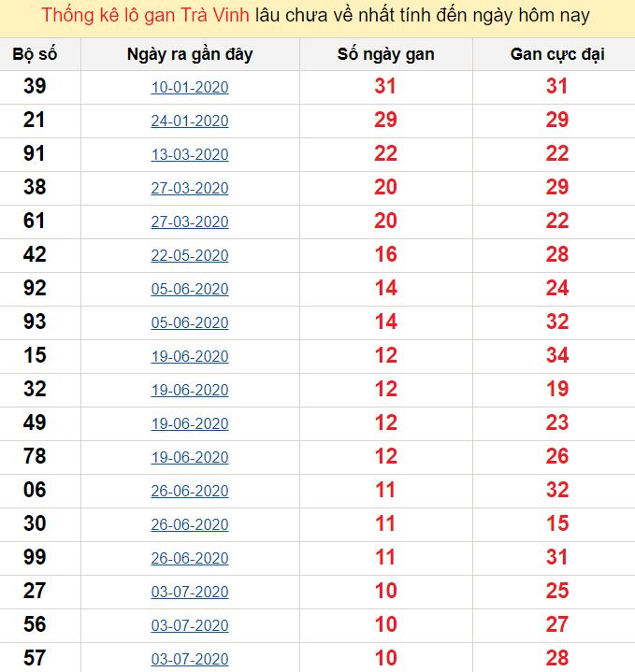Open 03-07-2020 link for number 27

pyautogui.click(x=190, y=592)
